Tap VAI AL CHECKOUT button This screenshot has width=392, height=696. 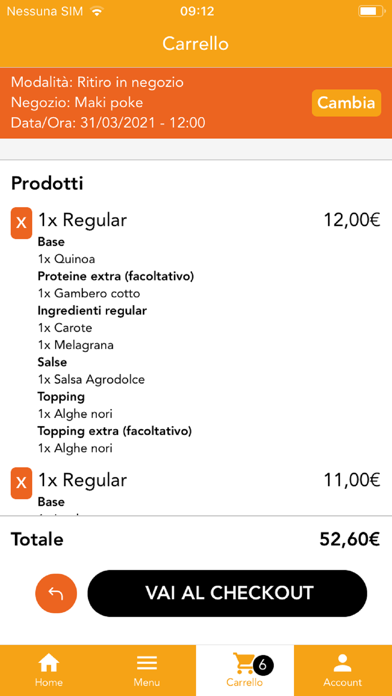(x=227, y=593)
